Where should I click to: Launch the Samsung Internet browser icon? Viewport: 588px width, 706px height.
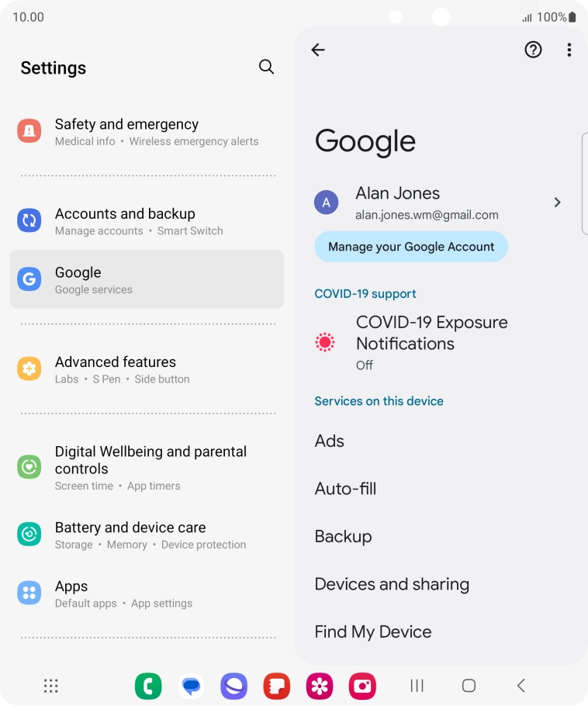[233, 686]
